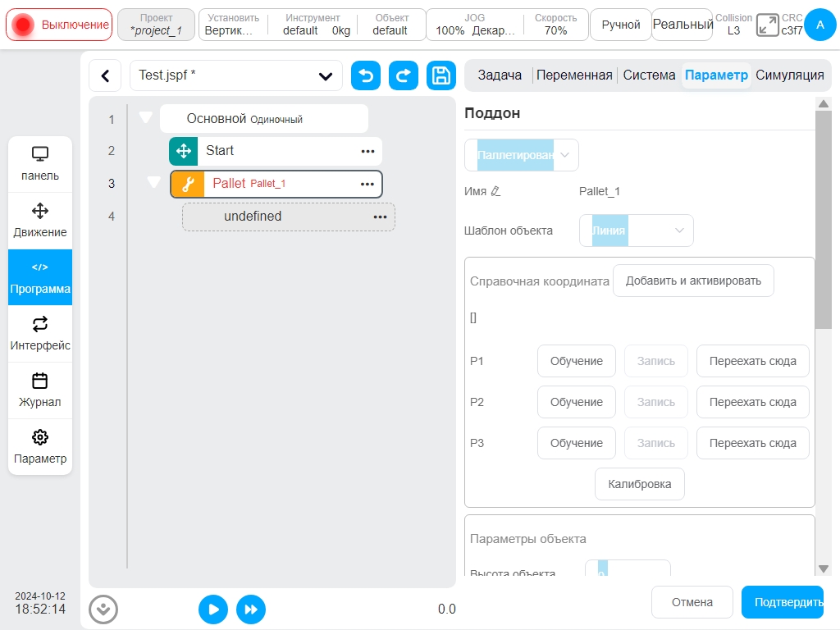
Task: Switch to the Система tab
Action: 649,75
